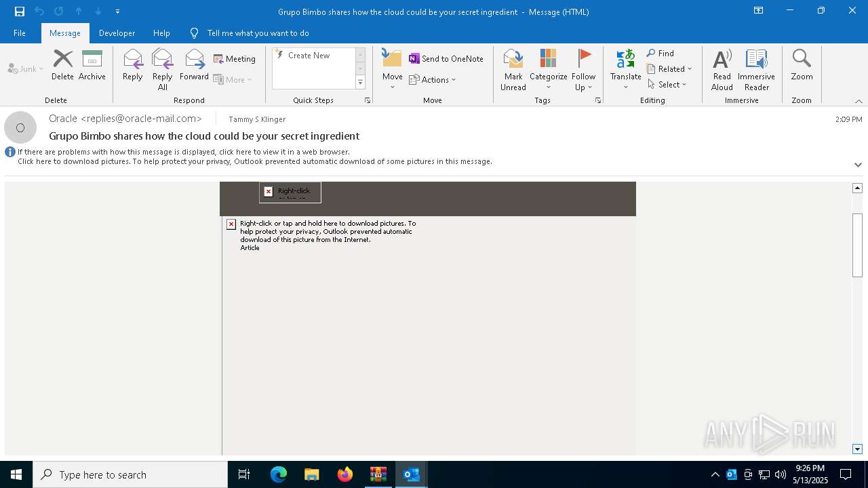The width and height of the screenshot is (868, 488).
Task: Open the Select dropdown
Action: (x=667, y=85)
